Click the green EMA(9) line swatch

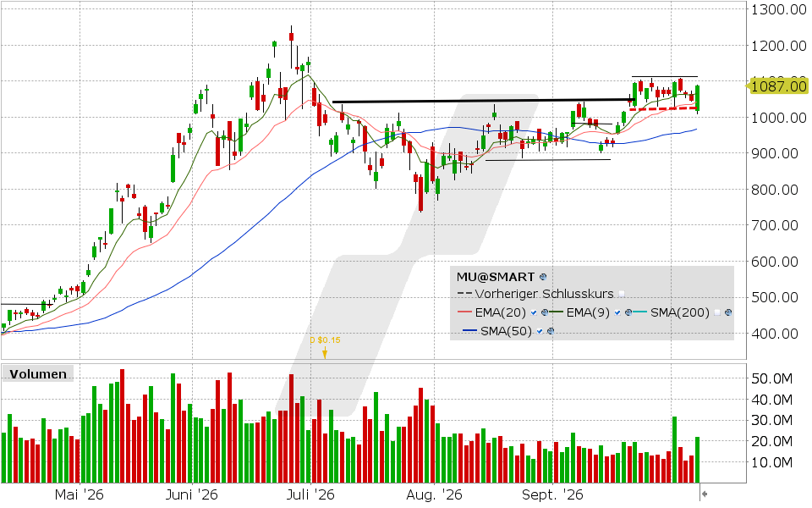pos(557,312)
